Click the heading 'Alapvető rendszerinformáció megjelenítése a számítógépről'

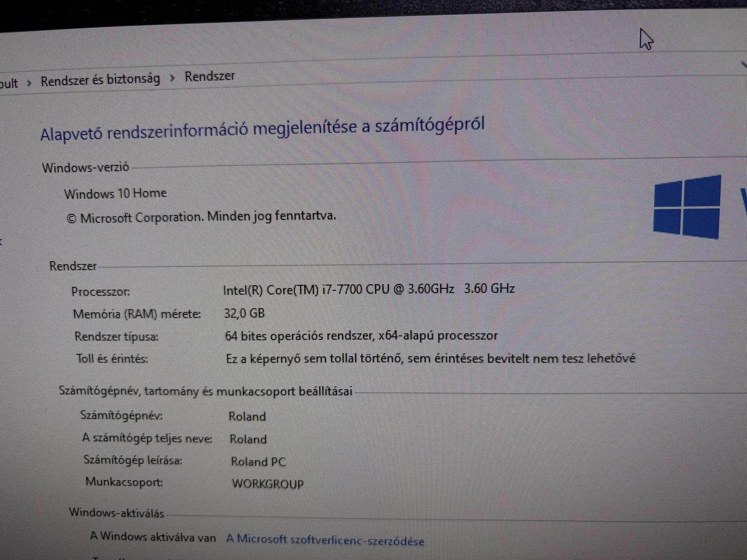click(262, 128)
